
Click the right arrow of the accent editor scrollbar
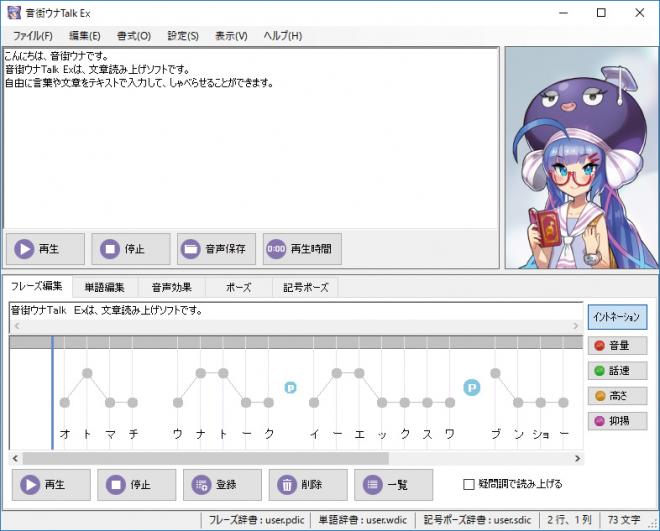pos(578,459)
